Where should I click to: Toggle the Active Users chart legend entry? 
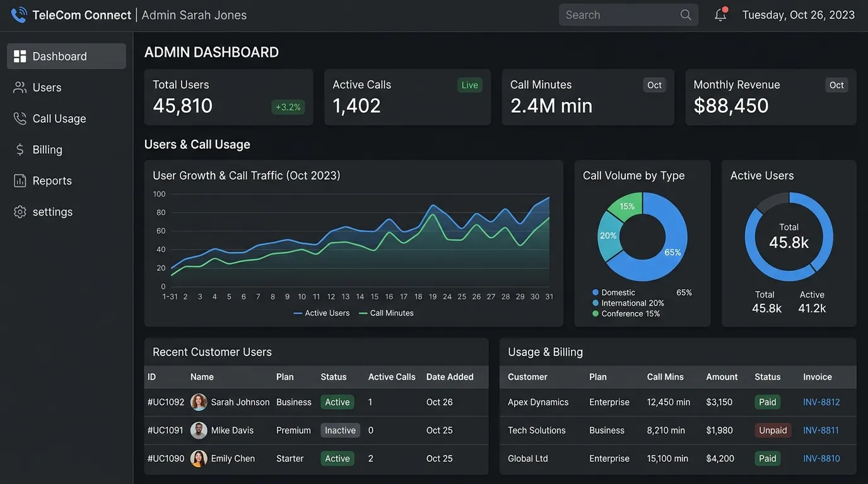click(x=322, y=313)
